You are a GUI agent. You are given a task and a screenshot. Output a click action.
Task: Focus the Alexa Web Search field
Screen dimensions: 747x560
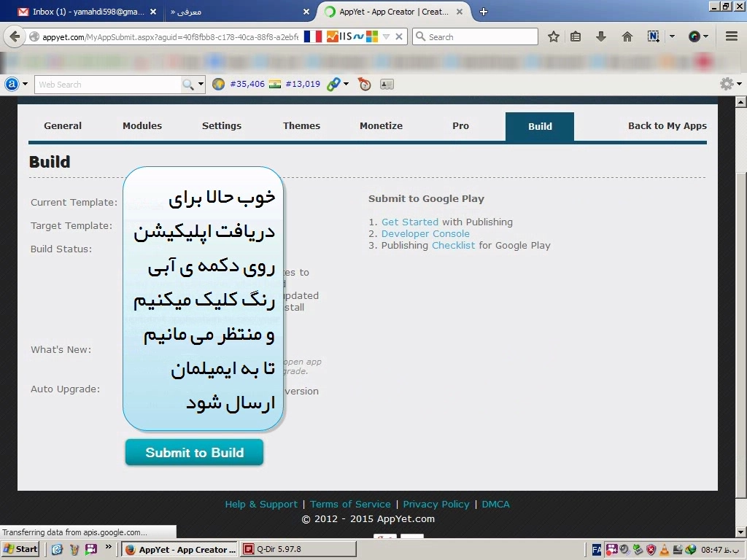point(108,85)
